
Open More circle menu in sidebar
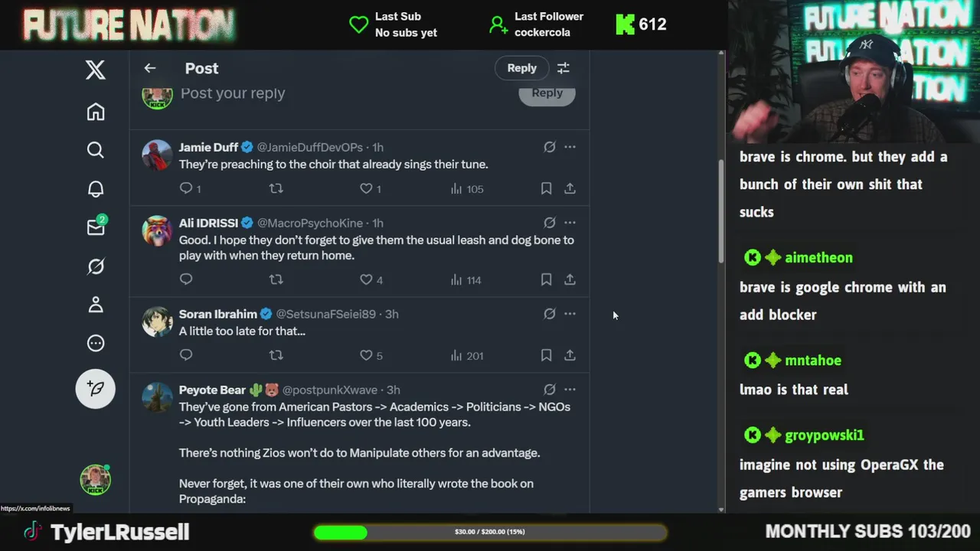[x=96, y=343]
